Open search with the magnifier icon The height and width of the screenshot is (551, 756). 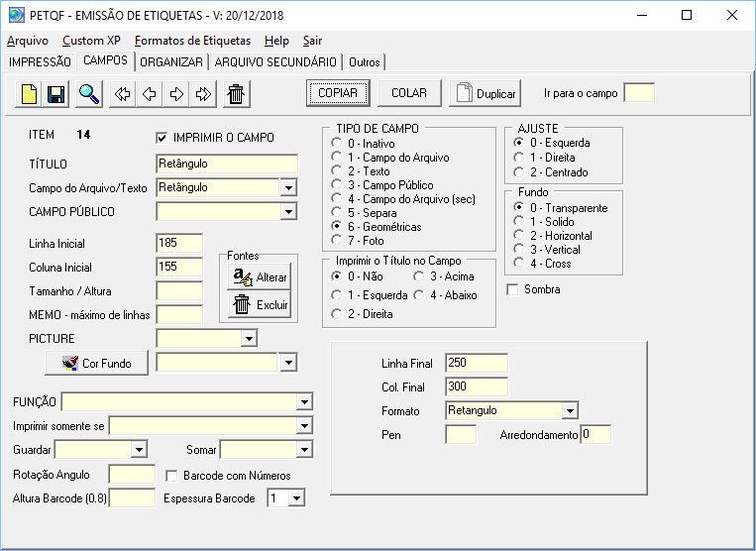tap(89, 94)
